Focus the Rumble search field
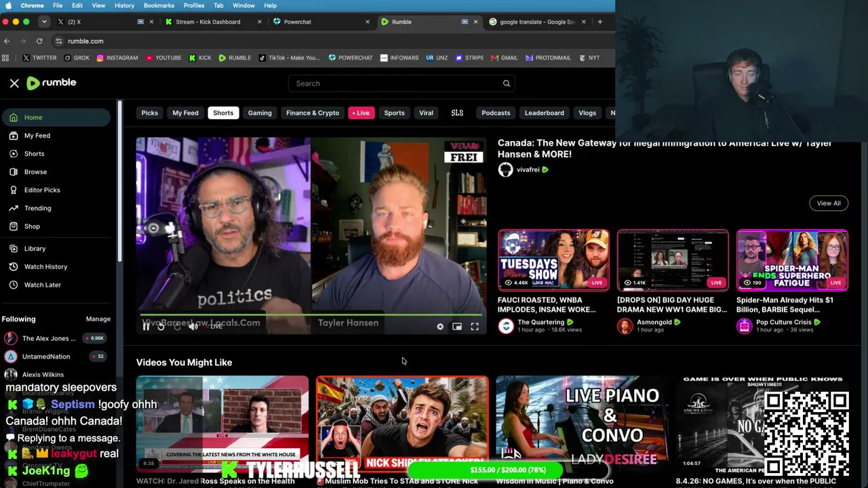Screen dimensions: 868x488 401,83
